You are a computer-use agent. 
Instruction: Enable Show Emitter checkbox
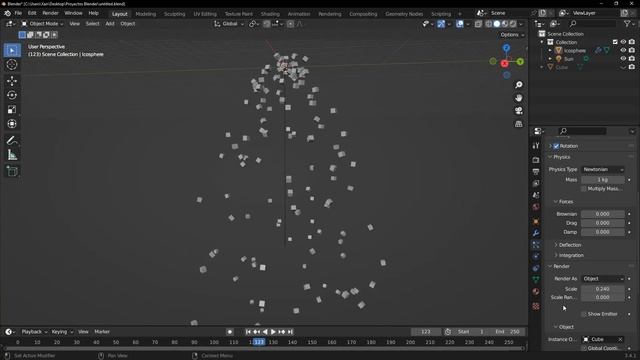pyautogui.click(x=584, y=314)
